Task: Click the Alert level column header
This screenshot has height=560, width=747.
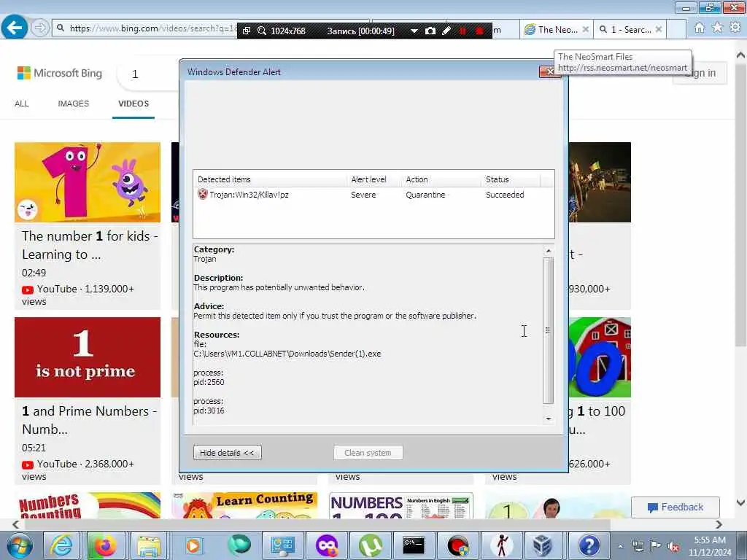Action: pos(374,179)
